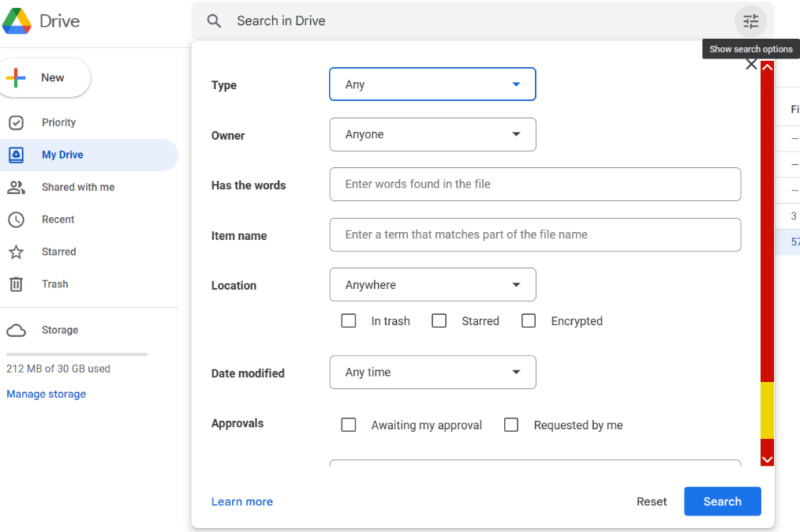Open Starred via the star icon

[16, 252]
